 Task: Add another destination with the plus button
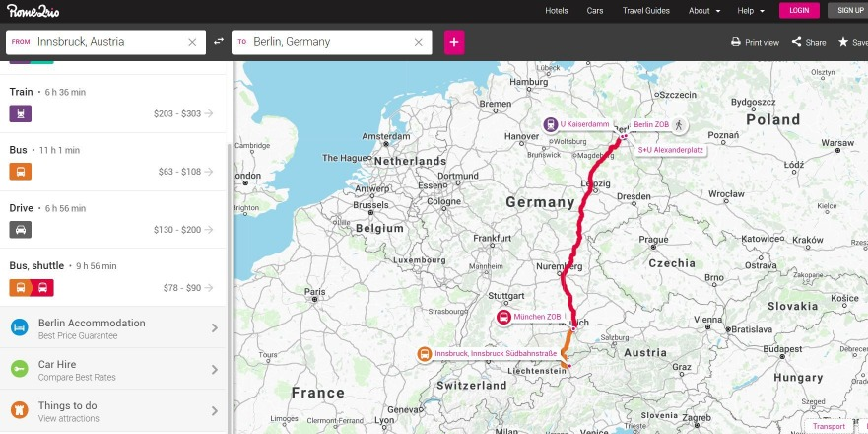pos(454,42)
